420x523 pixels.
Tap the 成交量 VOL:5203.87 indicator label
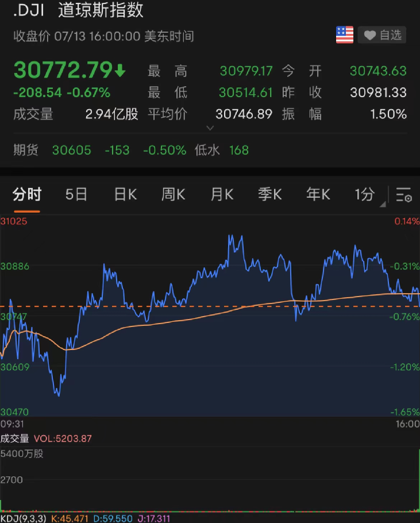46,439
